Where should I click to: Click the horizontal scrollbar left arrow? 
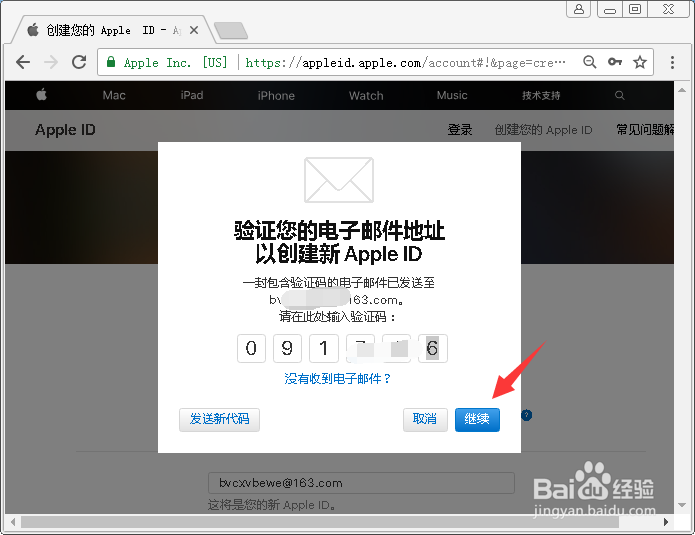[13, 522]
